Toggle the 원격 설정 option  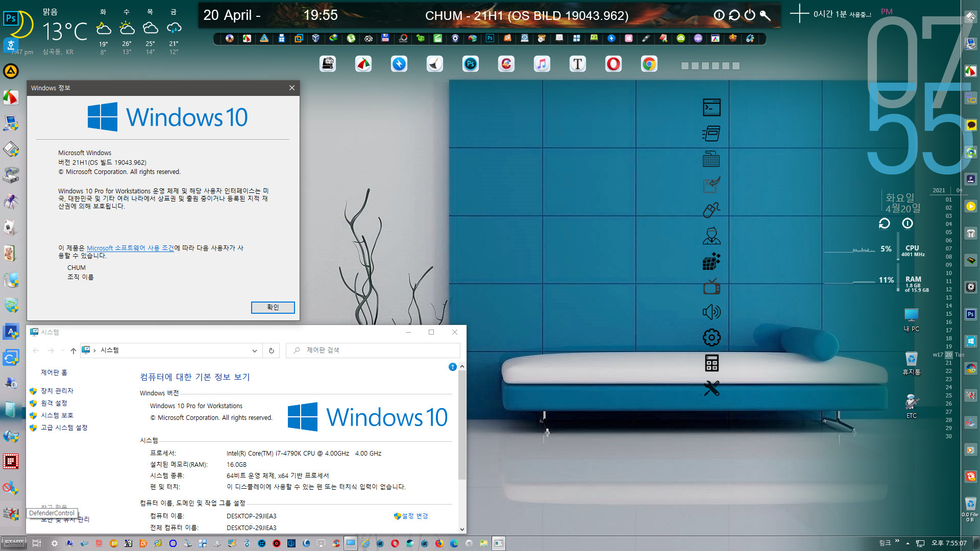point(55,403)
